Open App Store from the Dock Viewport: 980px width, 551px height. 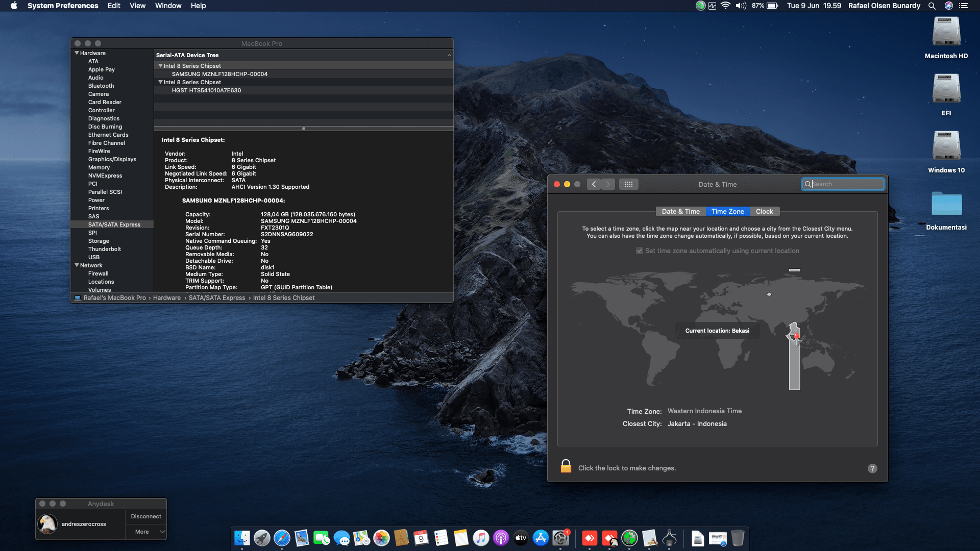coord(541,538)
